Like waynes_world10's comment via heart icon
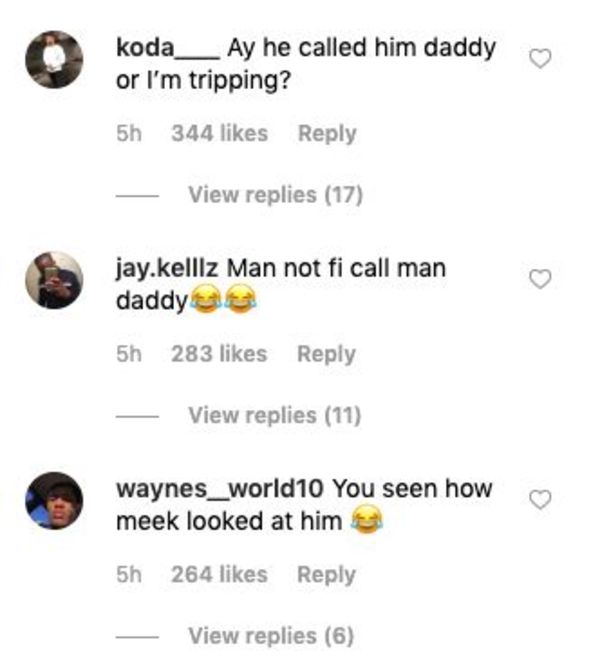 pos(540,500)
